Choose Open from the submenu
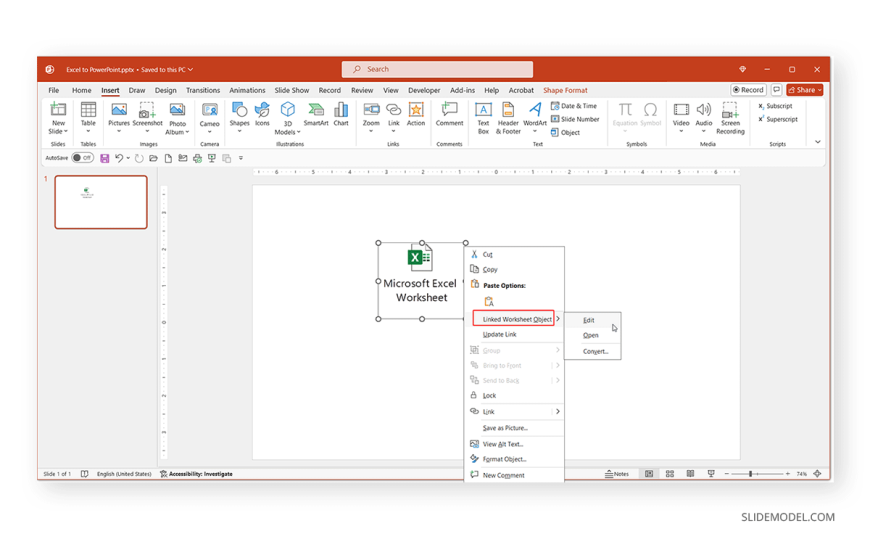The height and width of the screenshot is (539, 870). (593, 335)
